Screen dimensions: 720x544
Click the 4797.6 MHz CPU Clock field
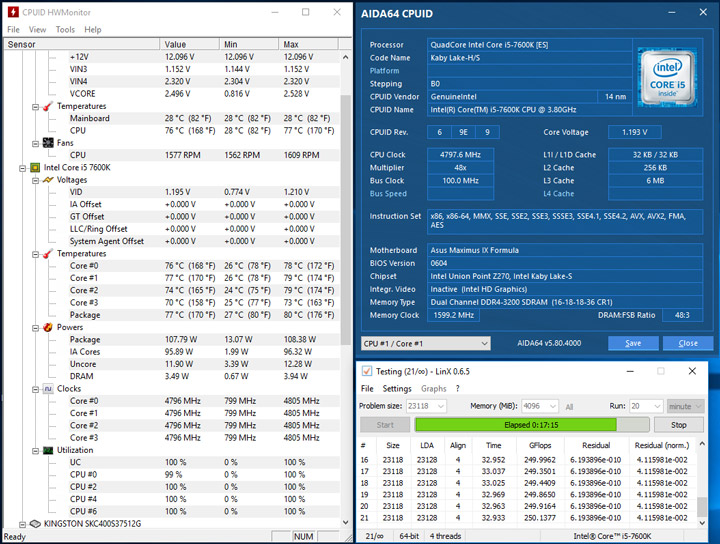460,155
